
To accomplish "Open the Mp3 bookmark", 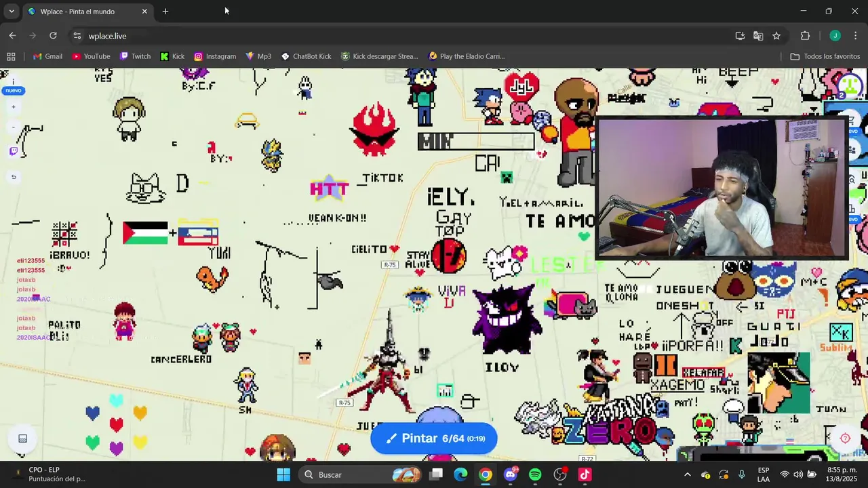I will point(258,56).
